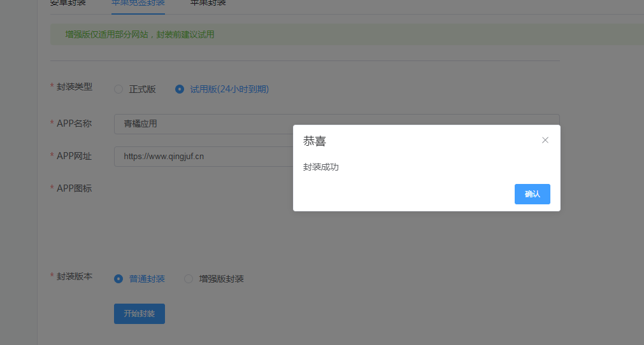Close the 恭喜 dialog with the X icon
The width and height of the screenshot is (644, 345).
click(x=545, y=140)
